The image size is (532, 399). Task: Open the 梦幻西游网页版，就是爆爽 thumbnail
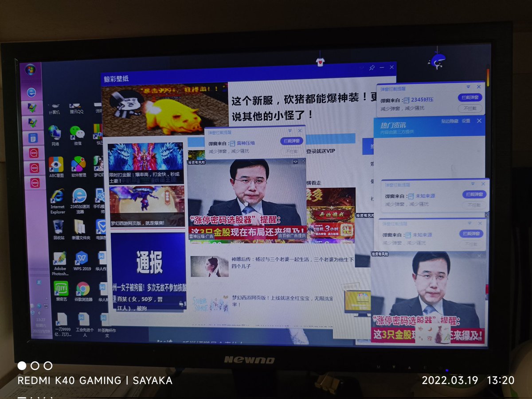(x=147, y=207)
